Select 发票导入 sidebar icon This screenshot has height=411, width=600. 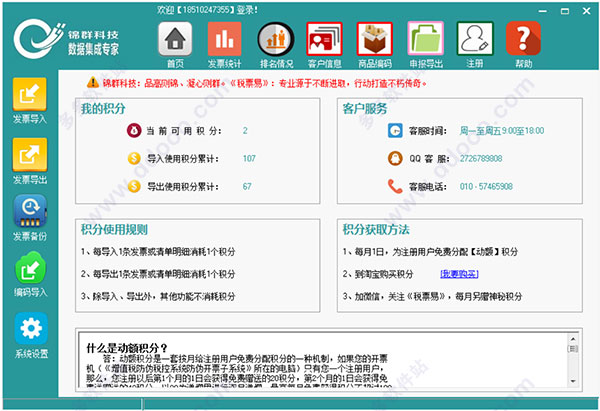[x=30, y=94]
